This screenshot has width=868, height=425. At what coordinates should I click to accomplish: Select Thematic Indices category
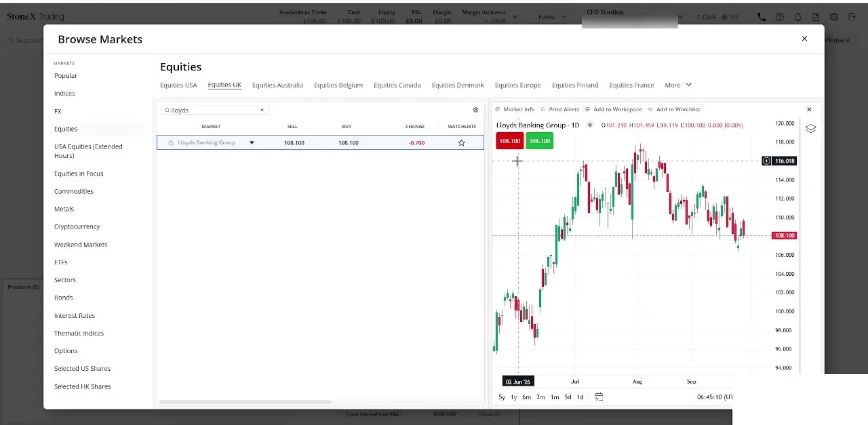click(79, 333)
